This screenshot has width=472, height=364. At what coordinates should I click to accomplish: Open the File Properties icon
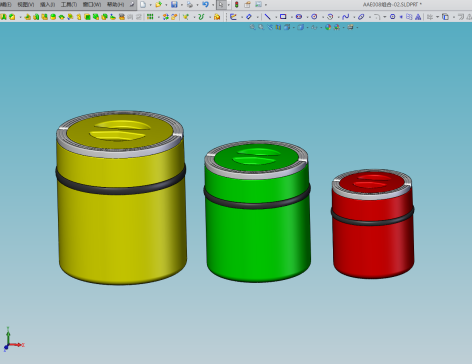(x=247, y=5)
